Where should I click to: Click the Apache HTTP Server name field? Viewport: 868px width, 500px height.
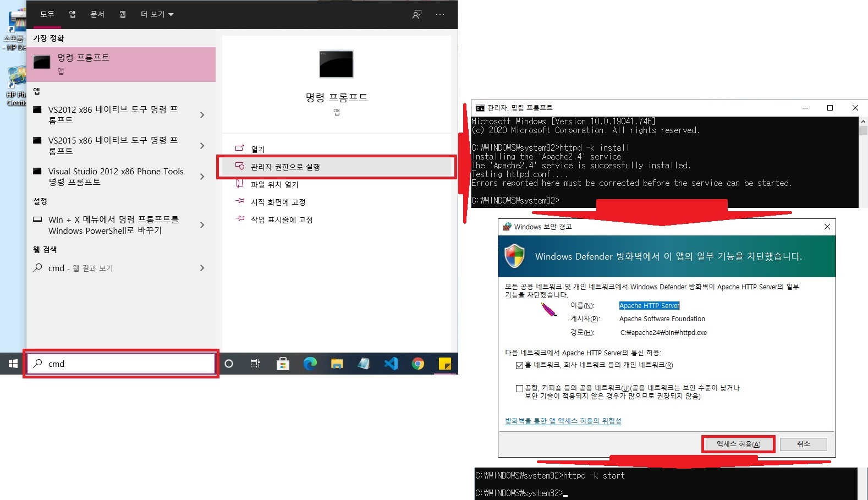[x=649, y=306]
